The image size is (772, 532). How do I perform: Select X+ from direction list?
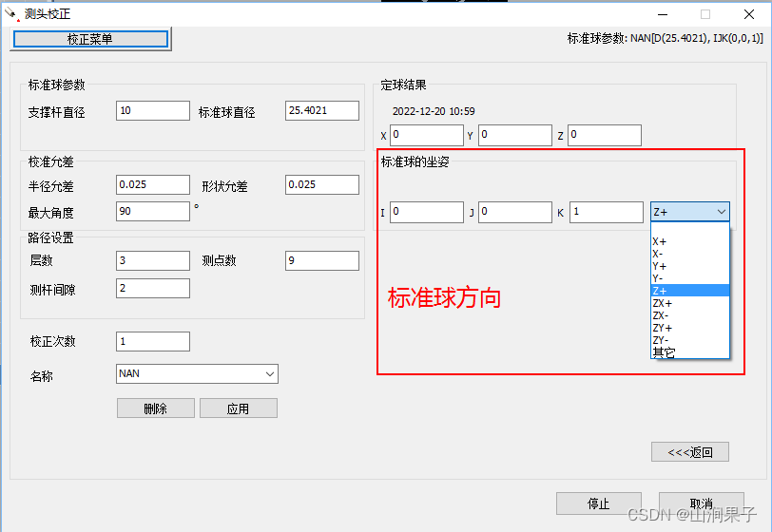[690, 241]
